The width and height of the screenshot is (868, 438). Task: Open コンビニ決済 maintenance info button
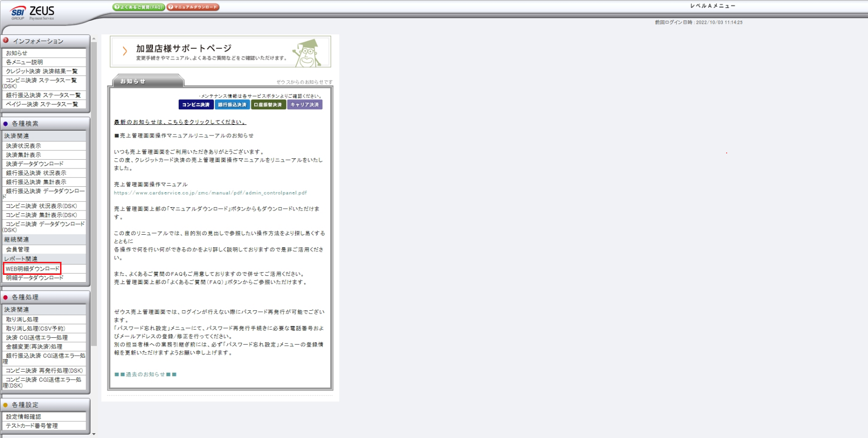(196, 104)
